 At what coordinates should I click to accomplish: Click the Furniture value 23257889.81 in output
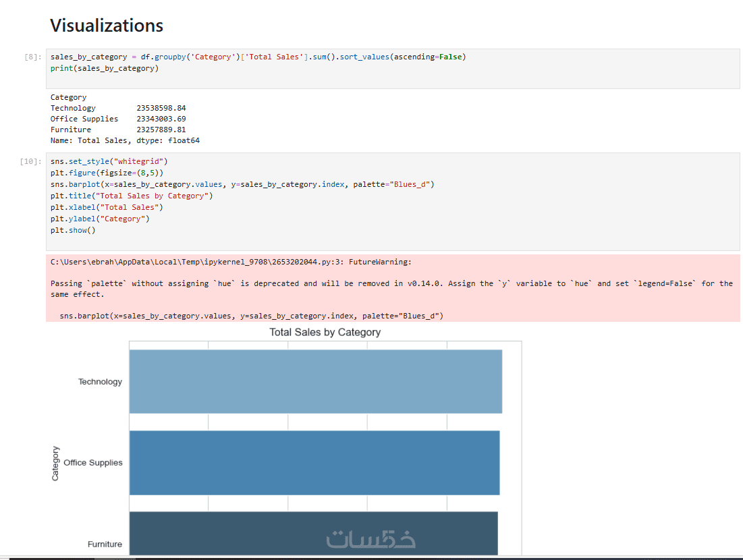point(161,130)
